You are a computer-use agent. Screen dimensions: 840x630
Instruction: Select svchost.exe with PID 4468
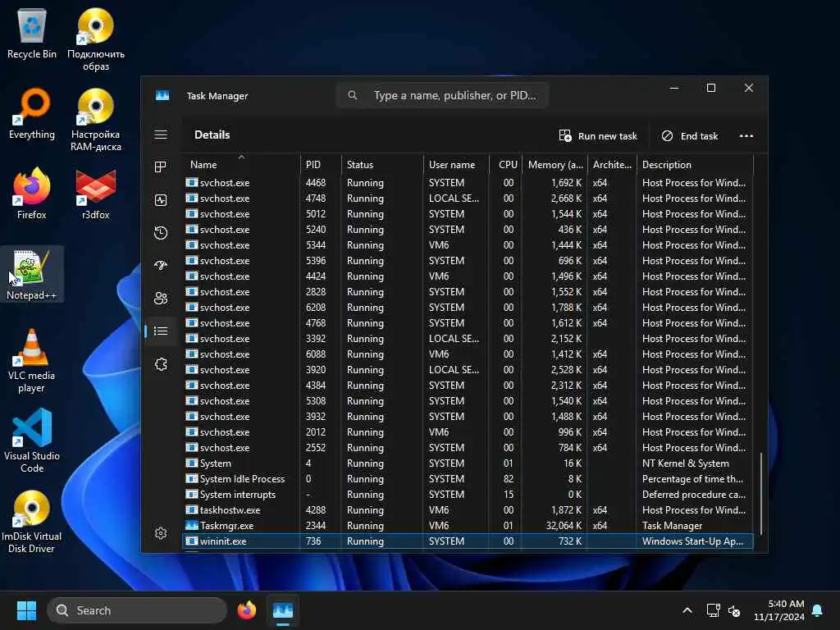point(468,183)
